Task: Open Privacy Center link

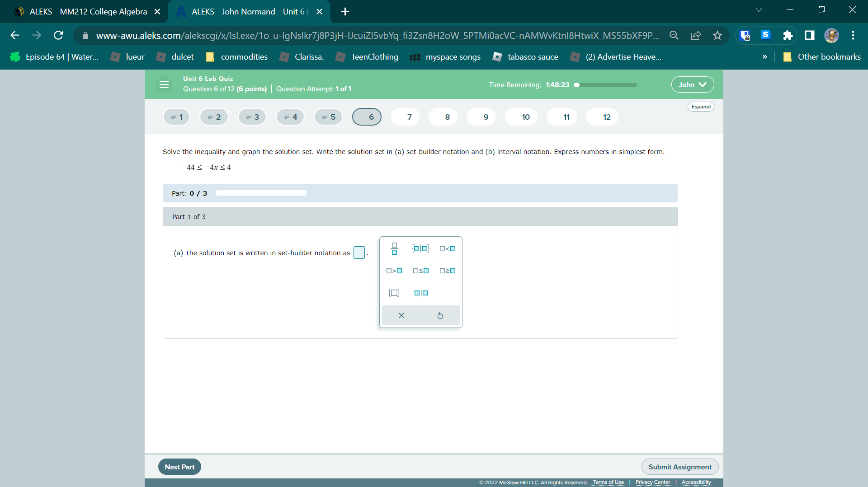Action: 653,482
